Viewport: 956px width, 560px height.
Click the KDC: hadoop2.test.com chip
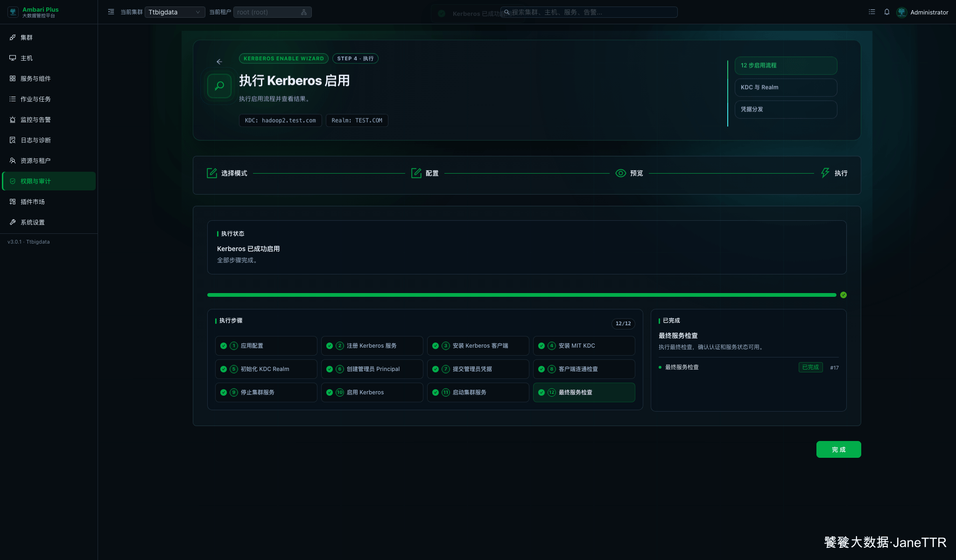[281, 120]
